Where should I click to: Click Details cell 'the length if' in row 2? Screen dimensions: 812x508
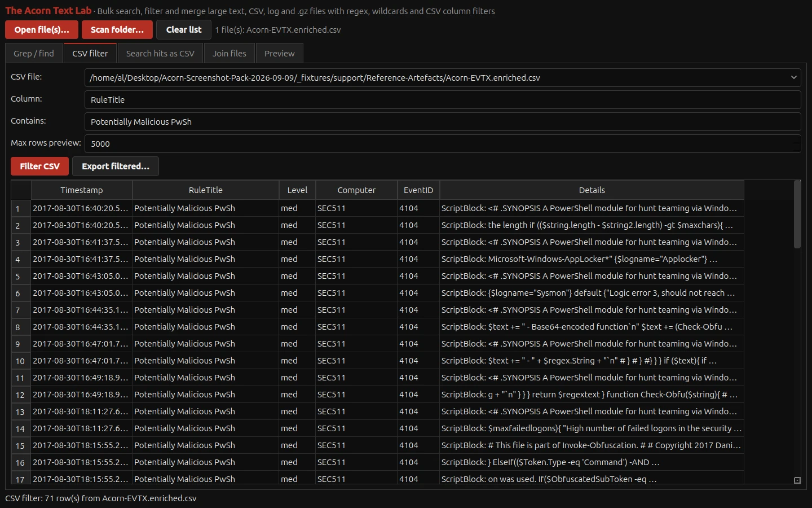[x=592, y=225]
